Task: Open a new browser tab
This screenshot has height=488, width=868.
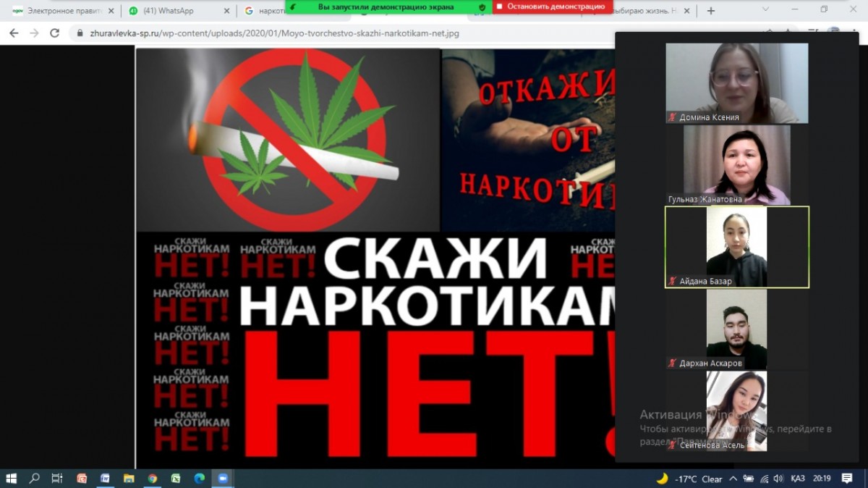Action: 711,11
